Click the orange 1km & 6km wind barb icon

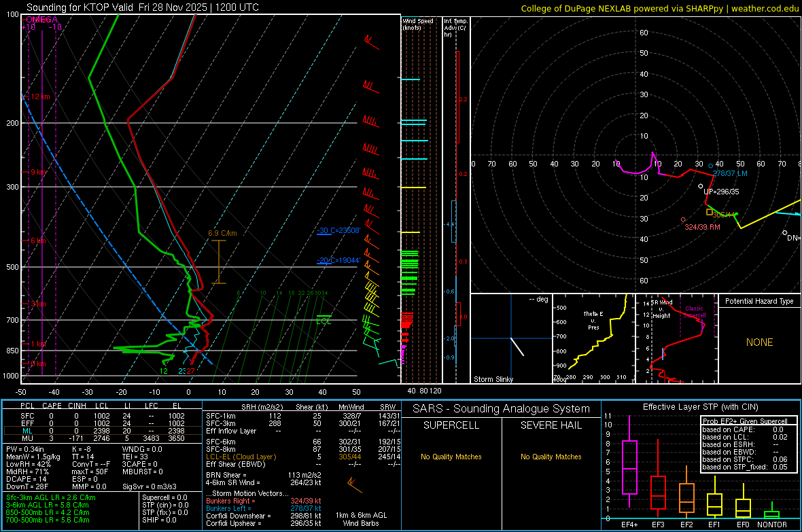pyautogui.click(x=354, y=485)
